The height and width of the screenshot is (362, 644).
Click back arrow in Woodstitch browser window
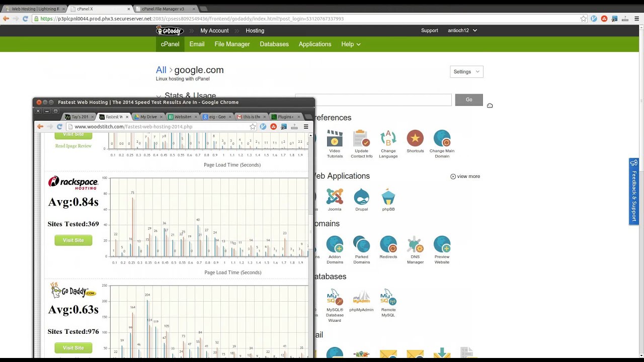pos(40,127)
